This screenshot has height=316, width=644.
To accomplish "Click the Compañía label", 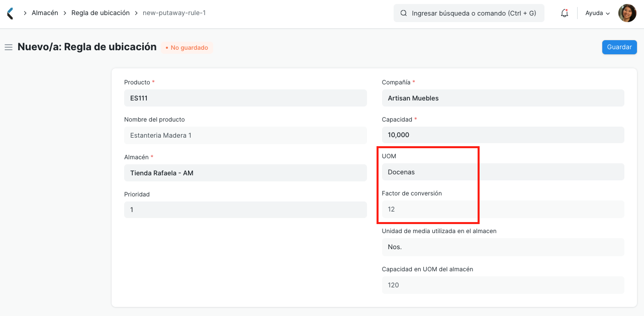I will pyautogui.click(x=396, y=82).
